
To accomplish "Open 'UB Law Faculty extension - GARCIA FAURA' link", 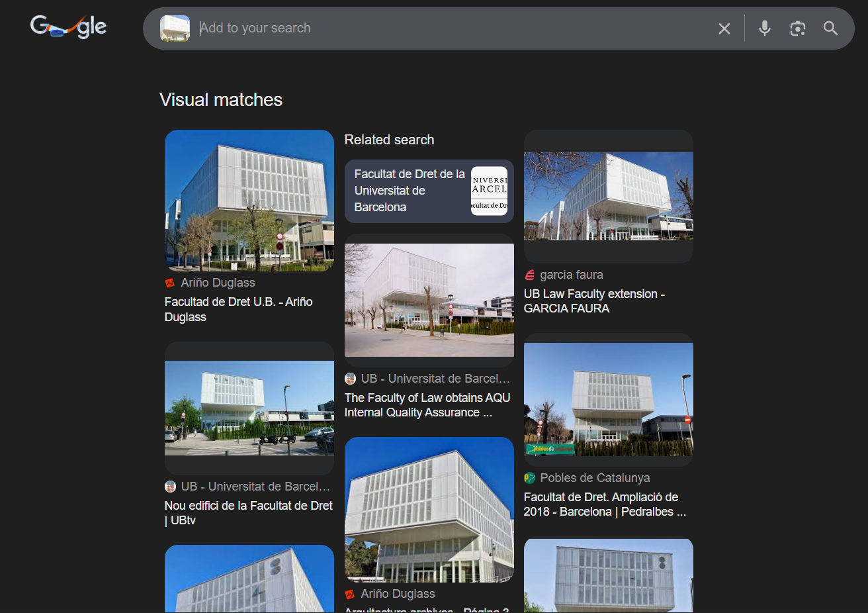I will pos(594,301).
